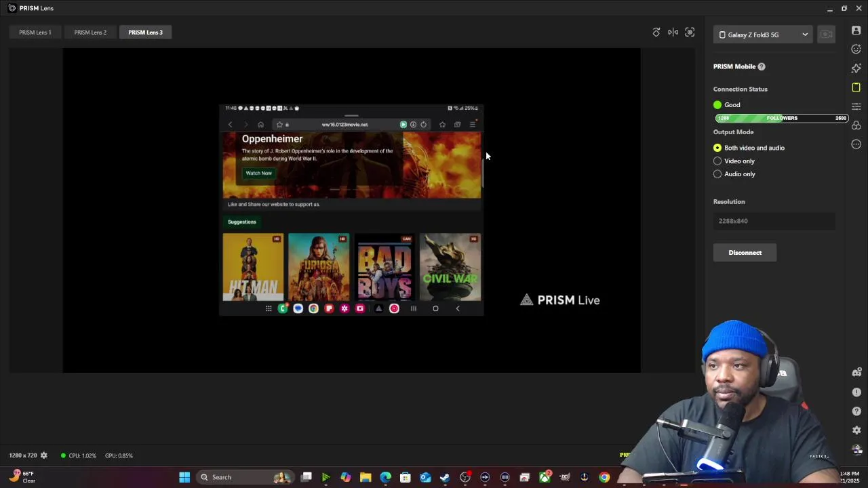The height and width of the screenshot is (488, 868).
Task: Open the Bad Boys movie poster
Action: click(384, 267)
